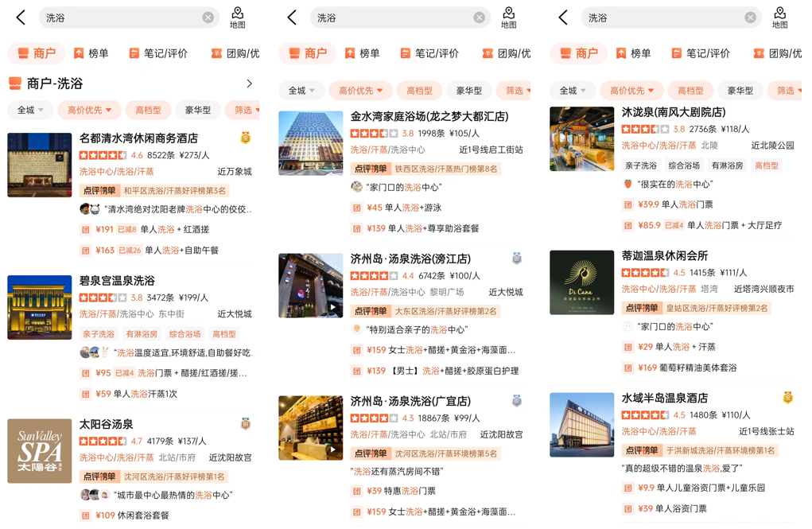Clear the 洗浴 search text on the right screen
The image size is (812, 529).
751,18
